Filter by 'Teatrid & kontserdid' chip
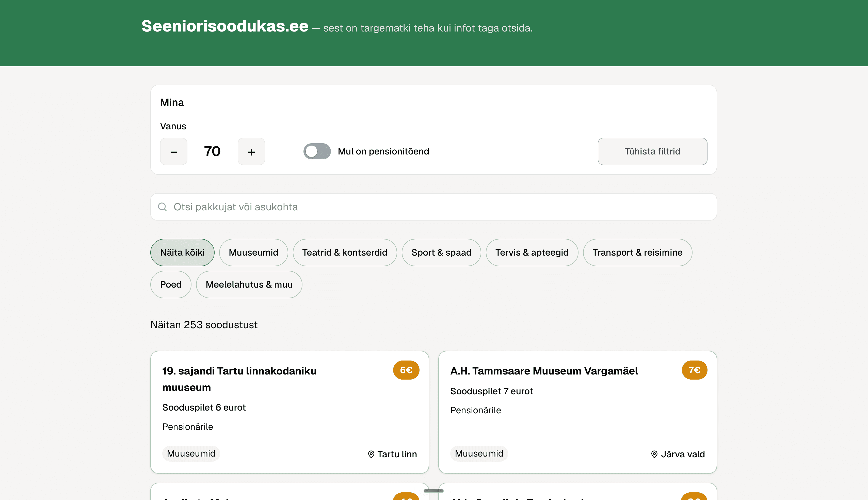Screen dimensions: 868x500 (x=345, y=252)
